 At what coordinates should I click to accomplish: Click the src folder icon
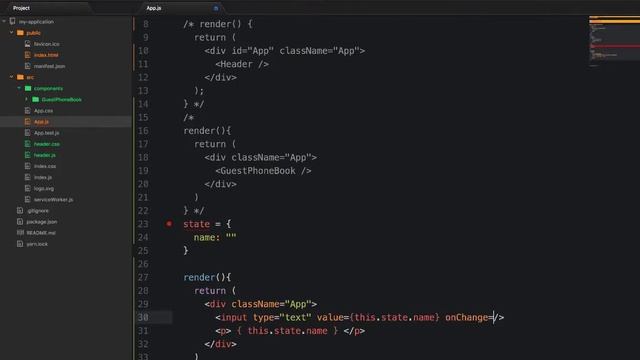pyautogui.click(x=20, y=77)
